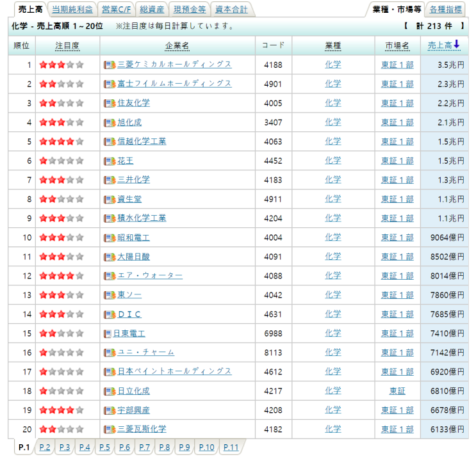Click the book icon next to 大陽日酸
This screenshot has width=476, height=457.
pyautogui.click(x=110, y=257)
